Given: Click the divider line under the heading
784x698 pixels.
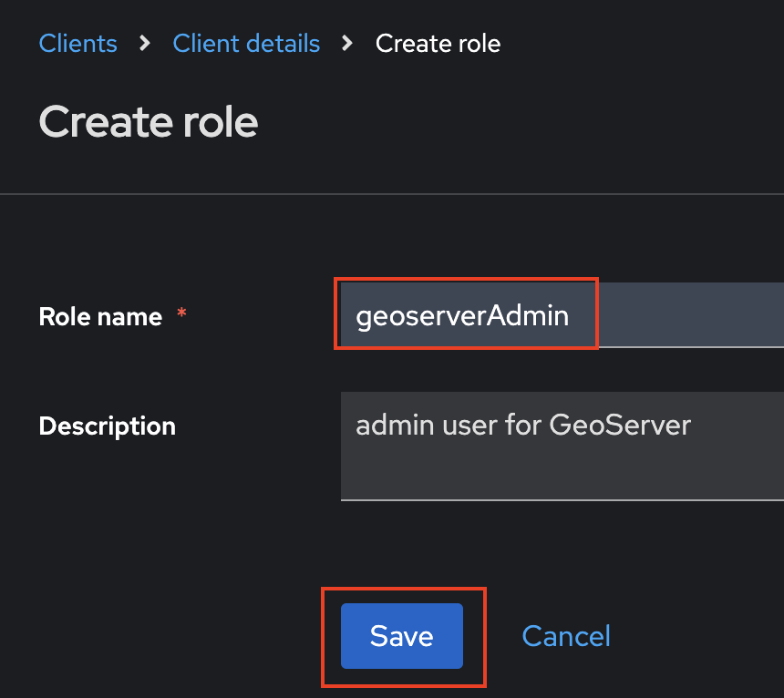Looking at the screenshot, I should pyautogui.click(x=392, y=194).
